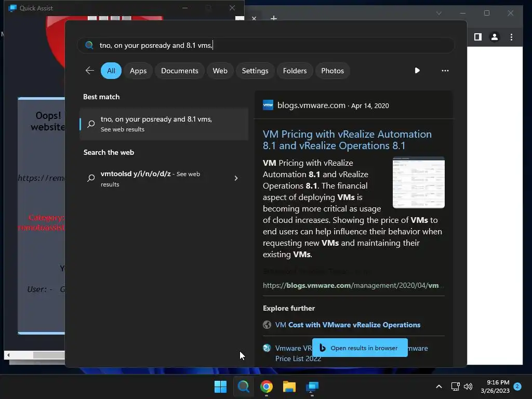Open Google Chrome from the taskbar

[267, 387]
